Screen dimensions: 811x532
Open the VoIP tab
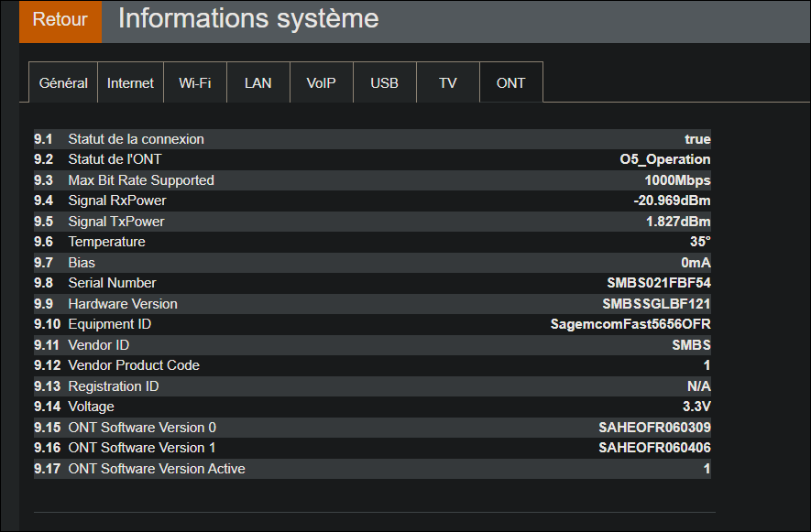[x=321, y=82]
